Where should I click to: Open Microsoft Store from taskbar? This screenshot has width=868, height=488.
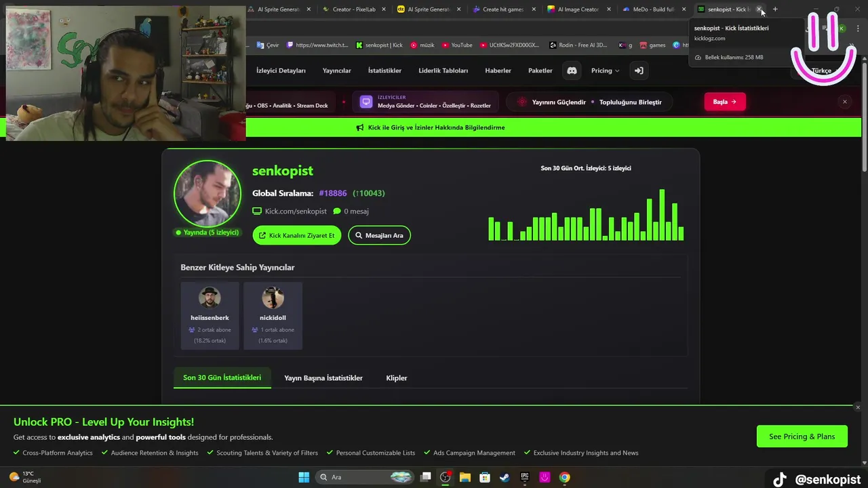[485, 477]
